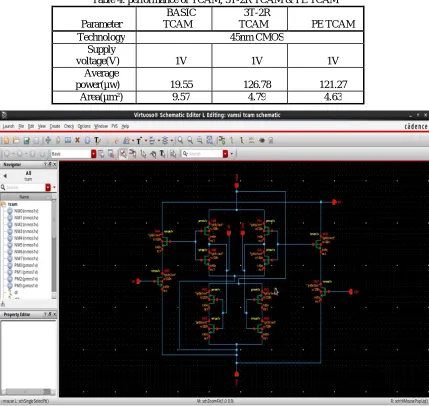Click the hierarchy descend icon
This screenshot has width=429, height=406.
(221, 140)
